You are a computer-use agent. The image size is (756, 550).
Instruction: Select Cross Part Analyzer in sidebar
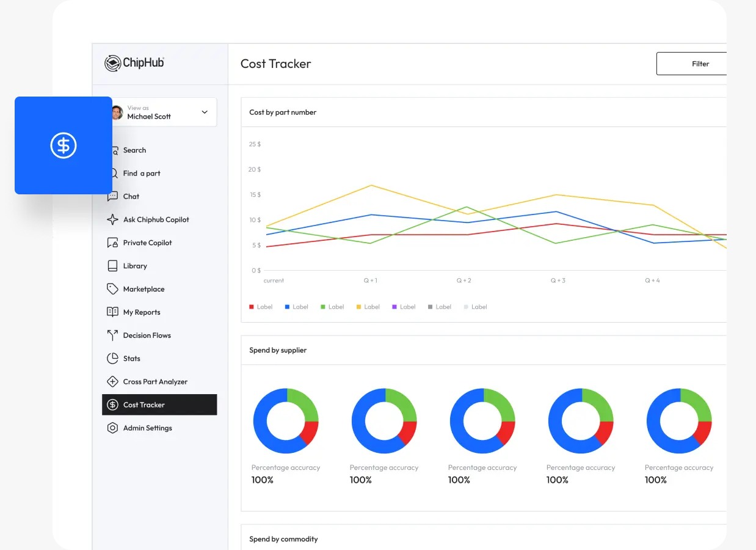pos(155,382)
